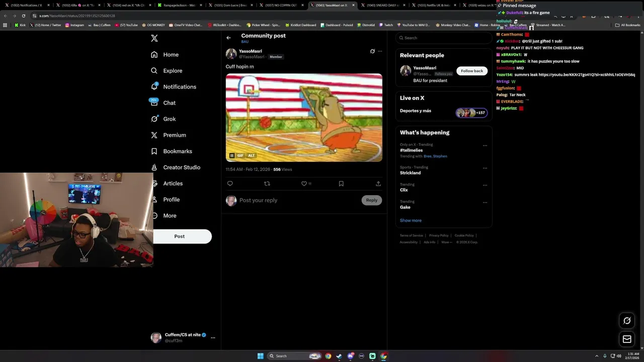Viewport: 644px width, 362px height.
Task: Open account menu dots beside Cuffem
Action: pos(213,337)
